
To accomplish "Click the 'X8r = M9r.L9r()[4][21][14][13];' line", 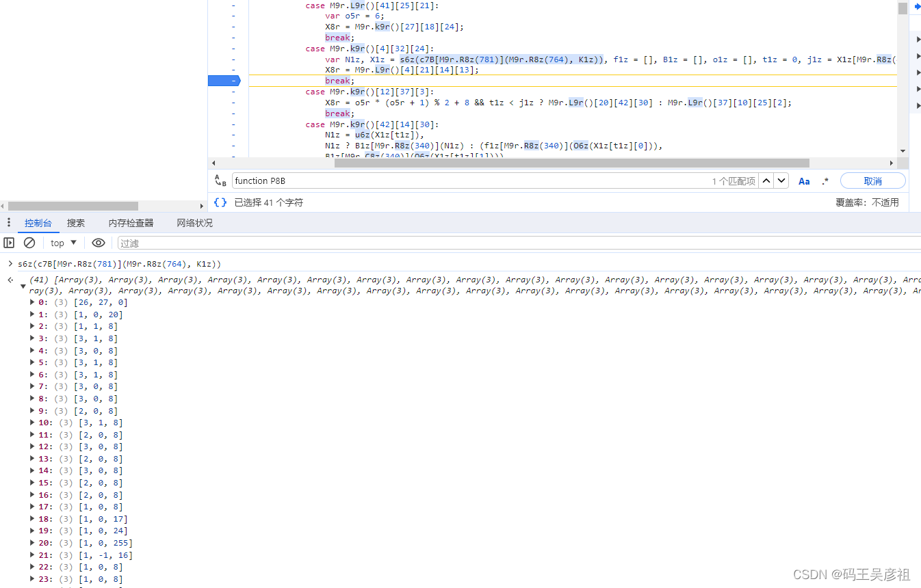I will tap(402, 70).
